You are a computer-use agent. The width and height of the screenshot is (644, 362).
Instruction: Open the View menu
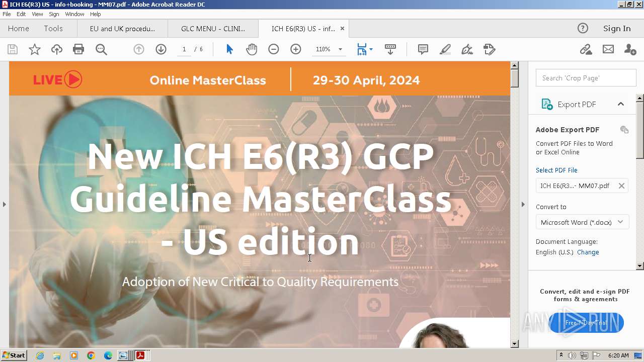pos(37,14)
